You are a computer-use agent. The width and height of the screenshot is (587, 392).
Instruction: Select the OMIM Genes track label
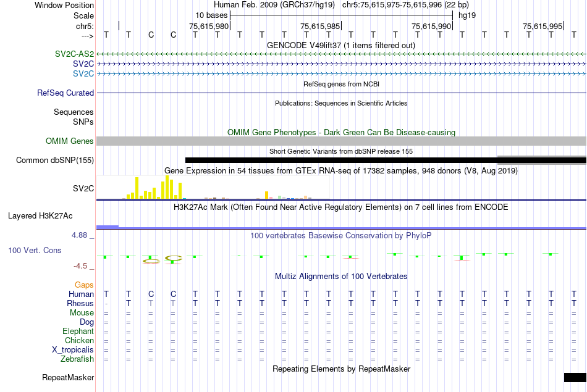tap(69, 141)
